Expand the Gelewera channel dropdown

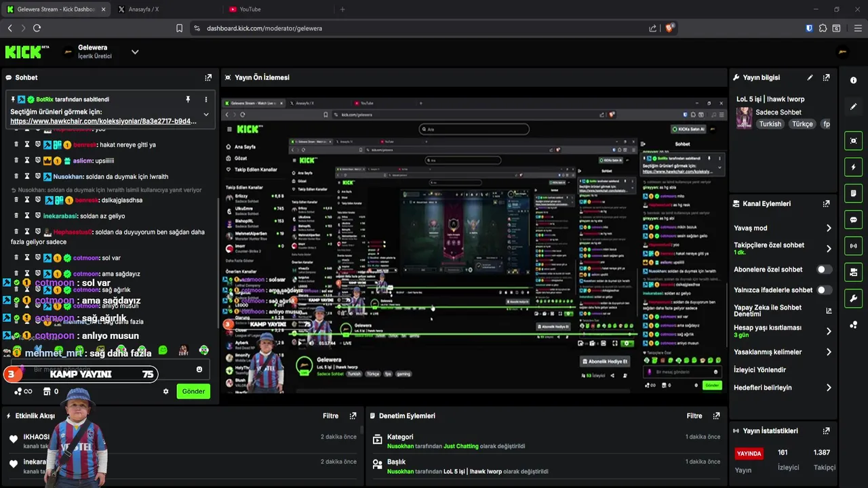pyautogui.click(x=135, y=52)
